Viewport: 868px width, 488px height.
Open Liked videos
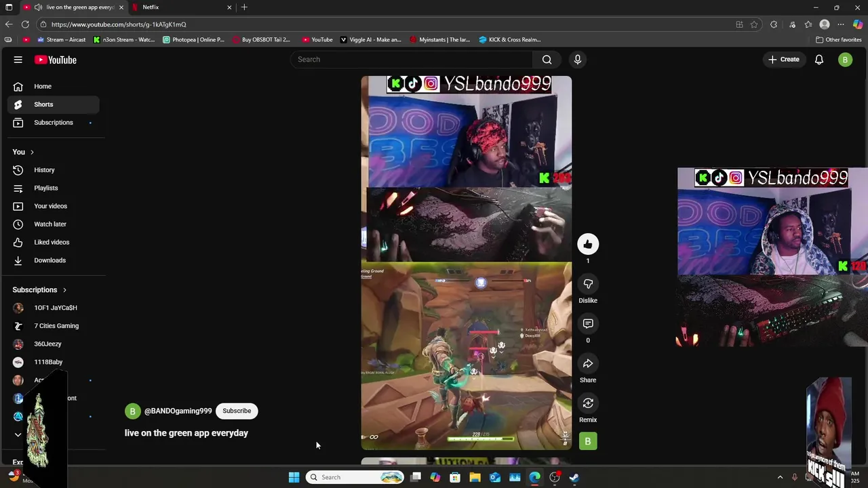click(x=54, y=242)
